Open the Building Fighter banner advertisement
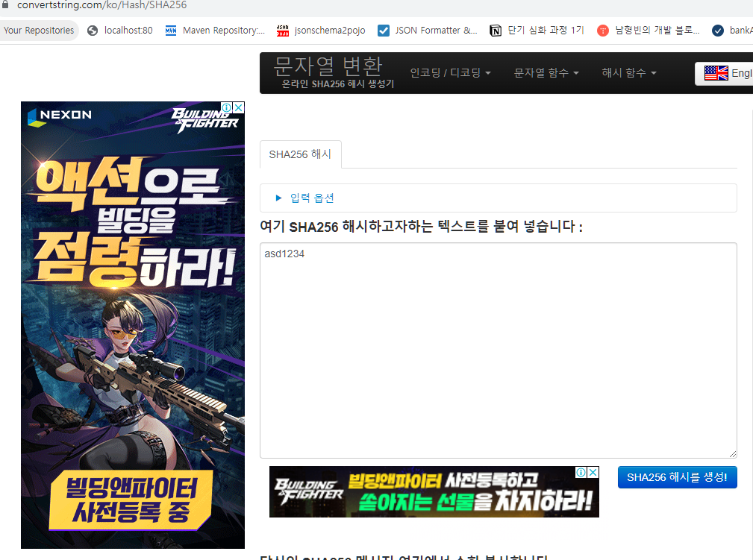 434,492
